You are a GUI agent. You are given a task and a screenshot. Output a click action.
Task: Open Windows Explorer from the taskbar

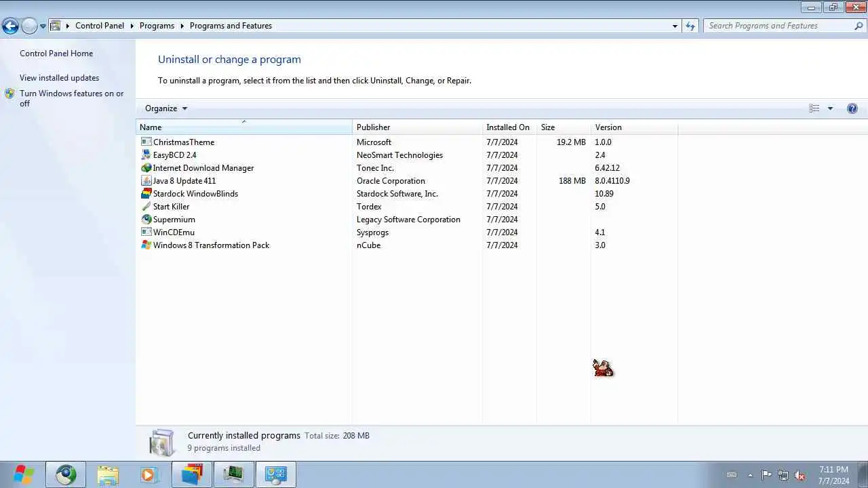[108, 474]
